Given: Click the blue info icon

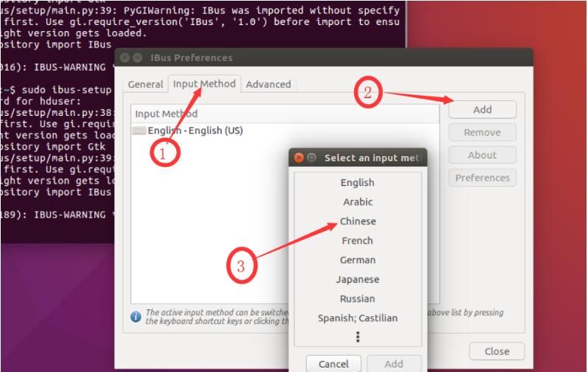Looking at the screenshot, I should [136, 317].
